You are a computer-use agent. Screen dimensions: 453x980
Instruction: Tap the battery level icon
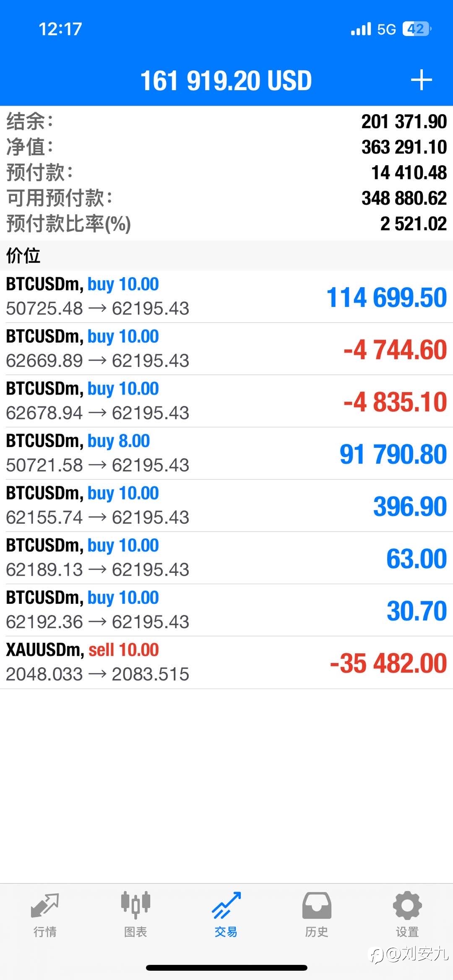[x=417, y=29]
